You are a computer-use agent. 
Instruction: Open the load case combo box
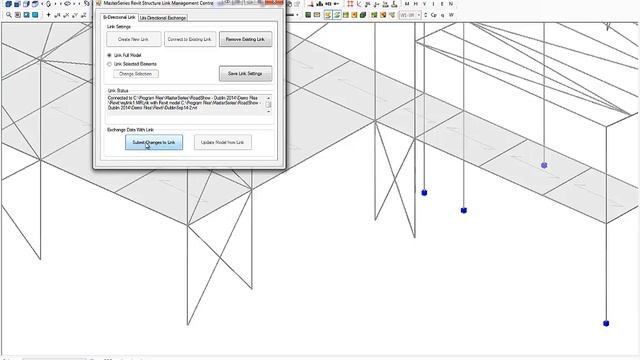tap(411, 15)
